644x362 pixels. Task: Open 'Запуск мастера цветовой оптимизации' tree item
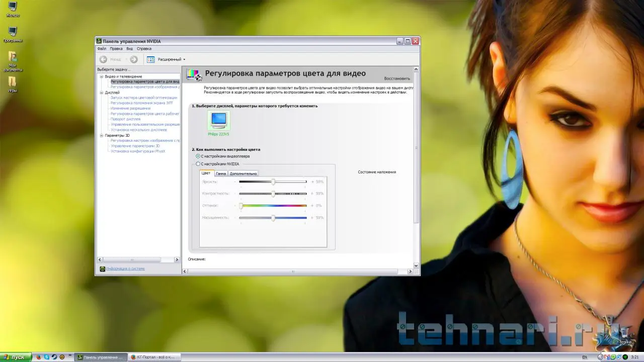(144, 98)
